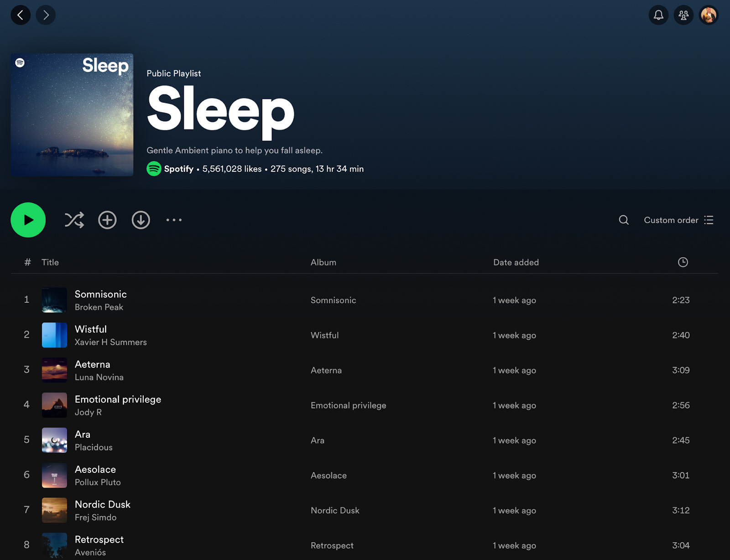Click the Somnisonic track artwork

click(54, 300)
